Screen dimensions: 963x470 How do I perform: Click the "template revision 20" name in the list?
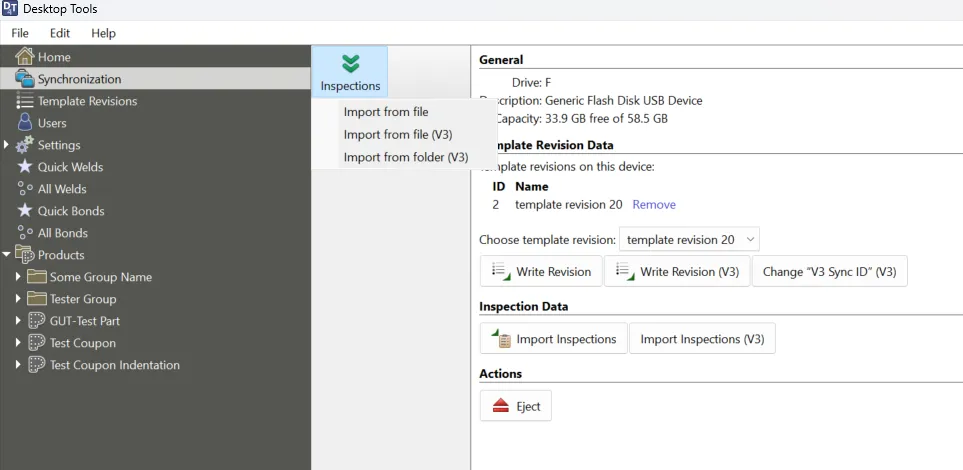[x=569, y=205]
